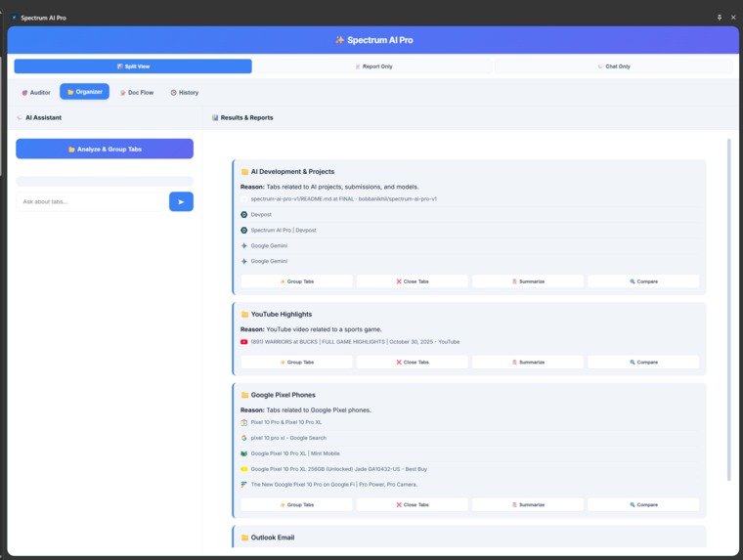Click Pixel 10 Pro & Pixel 10 Pro XL favicon
This screenshot has height=560, width=743.
coord(244,422)
